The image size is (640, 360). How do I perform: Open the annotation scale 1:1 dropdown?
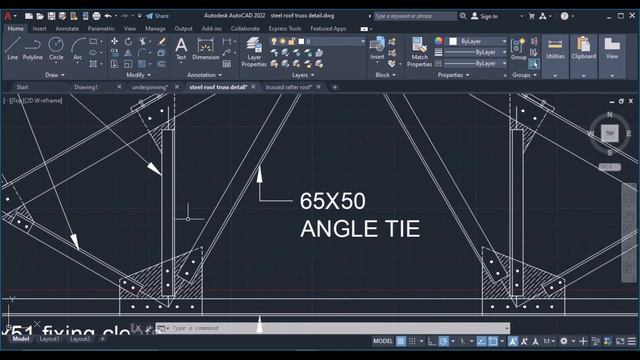(x=549, y=341)
